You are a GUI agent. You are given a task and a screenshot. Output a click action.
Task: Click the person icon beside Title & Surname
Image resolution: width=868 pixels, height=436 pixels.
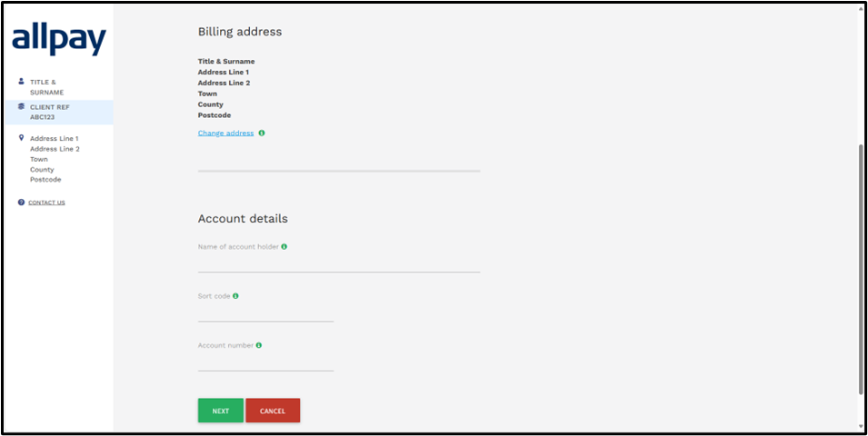point(21,81)
